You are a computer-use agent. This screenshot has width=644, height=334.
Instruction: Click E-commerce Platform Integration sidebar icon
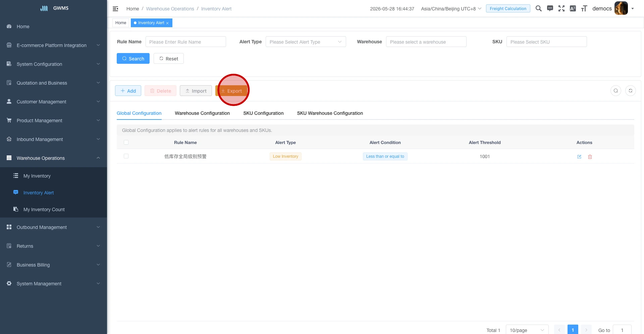tap(9, 45)
